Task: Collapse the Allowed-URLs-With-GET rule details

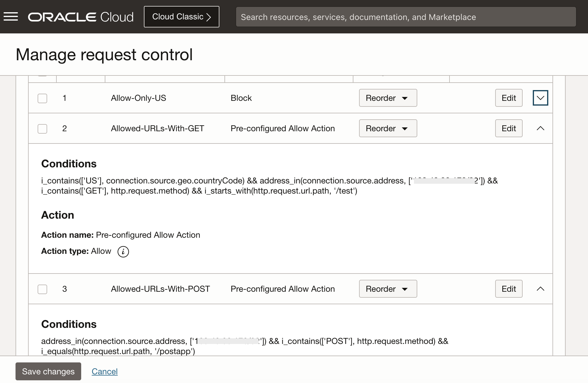Action: click(x=540, y=128)
